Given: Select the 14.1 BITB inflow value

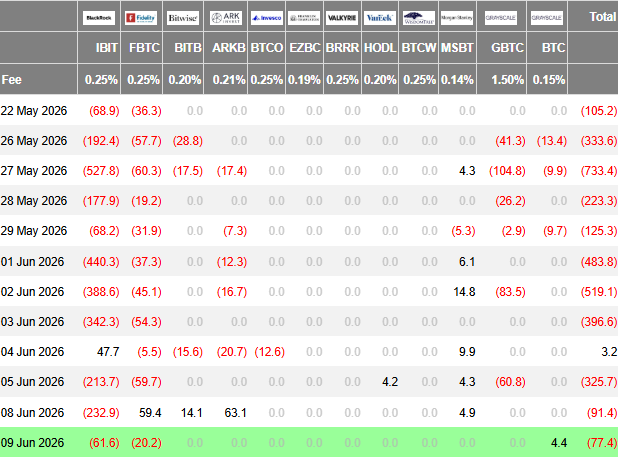Looking at the screenshot, I should 192,412.
